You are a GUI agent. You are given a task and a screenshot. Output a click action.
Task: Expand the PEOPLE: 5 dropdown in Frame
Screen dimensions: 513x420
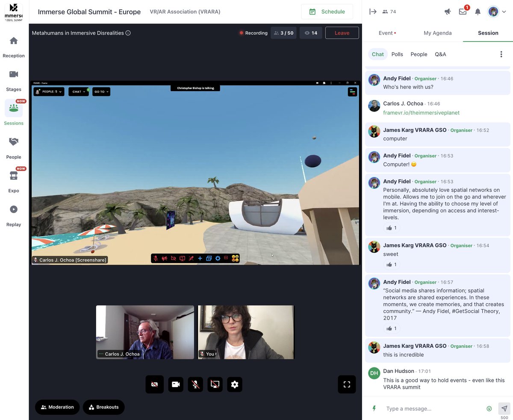49,92
